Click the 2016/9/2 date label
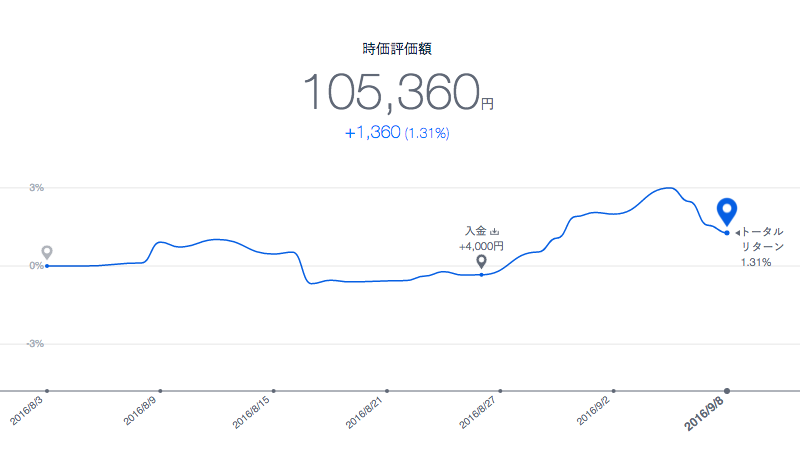Screen dimensions: 800x450 593,411
